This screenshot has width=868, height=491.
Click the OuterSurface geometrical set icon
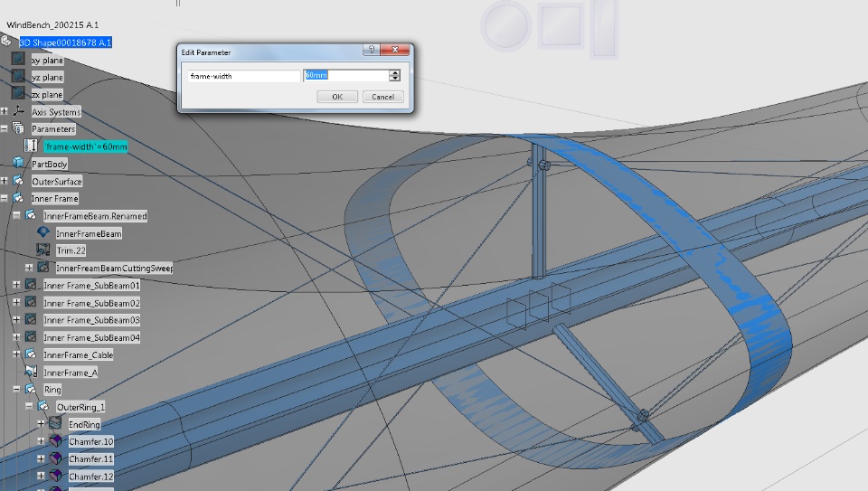tap(18, 181)
